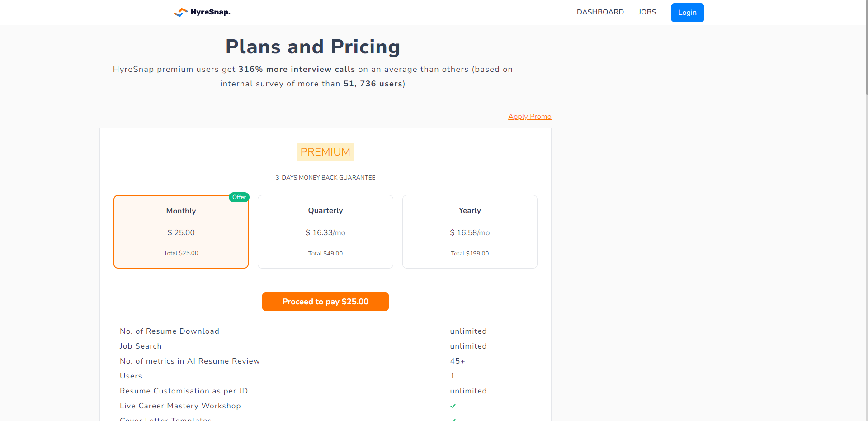This screenshot has height=421, width=868.
Task: Click the $ 16.33/mo Quarterly price
Action: (325, 232)
